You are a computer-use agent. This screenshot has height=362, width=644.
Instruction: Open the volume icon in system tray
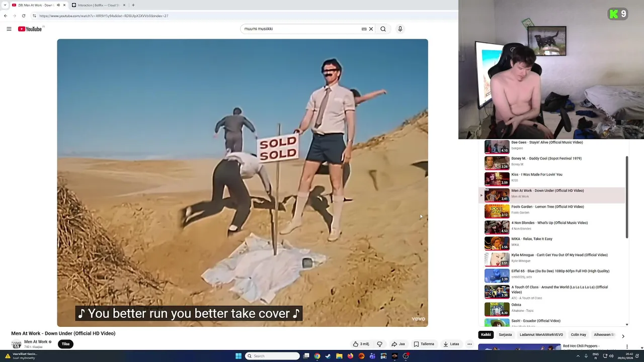611,356
